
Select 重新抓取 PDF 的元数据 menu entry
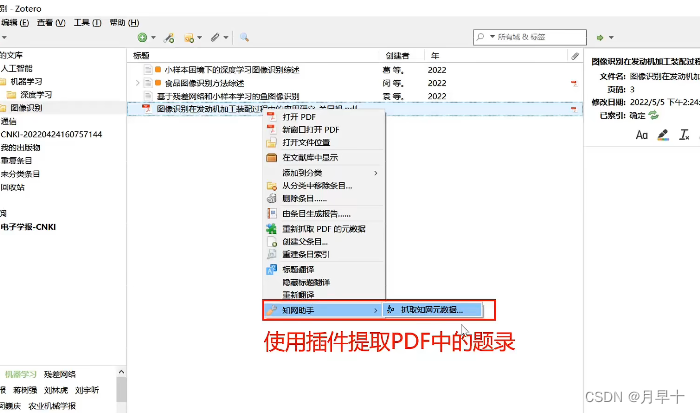coord(324,229)
